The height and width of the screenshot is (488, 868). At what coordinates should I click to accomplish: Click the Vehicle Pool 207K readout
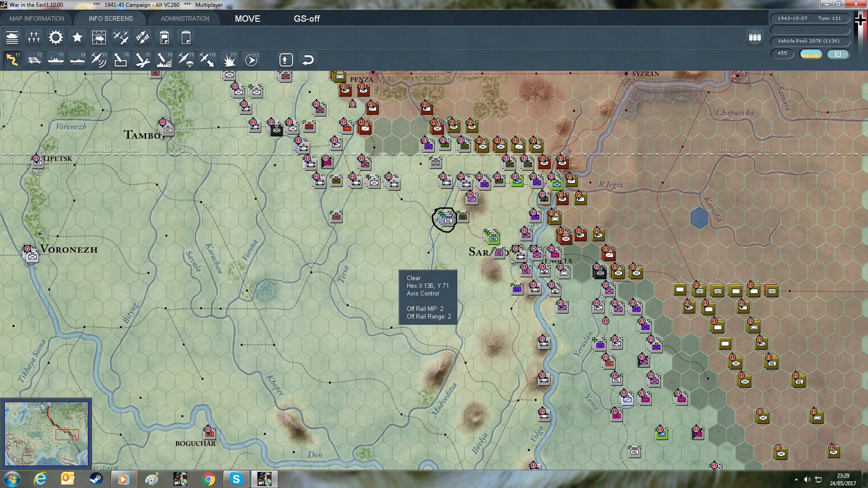click(809, 41)
